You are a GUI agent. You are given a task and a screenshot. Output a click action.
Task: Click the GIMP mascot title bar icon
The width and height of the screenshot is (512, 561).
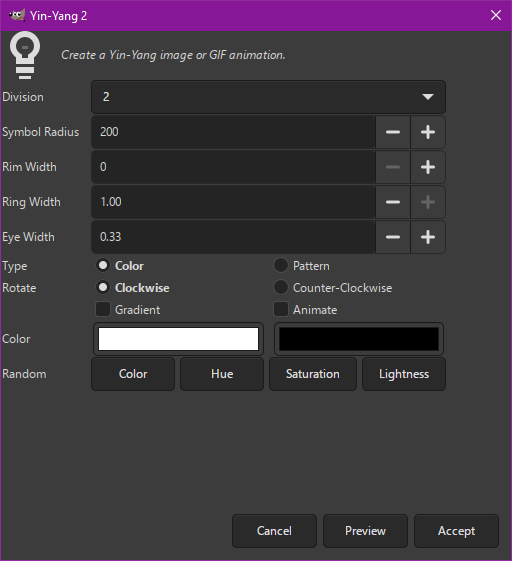(17, 15)
